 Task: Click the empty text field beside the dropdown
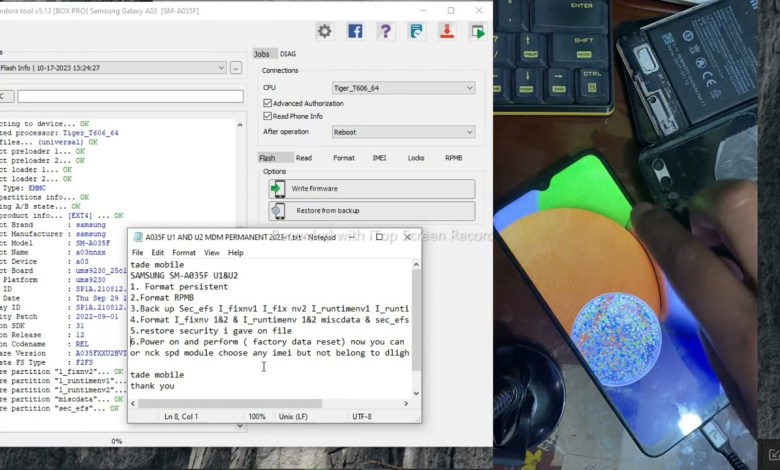pyautogui.click(x=130, y=97)
